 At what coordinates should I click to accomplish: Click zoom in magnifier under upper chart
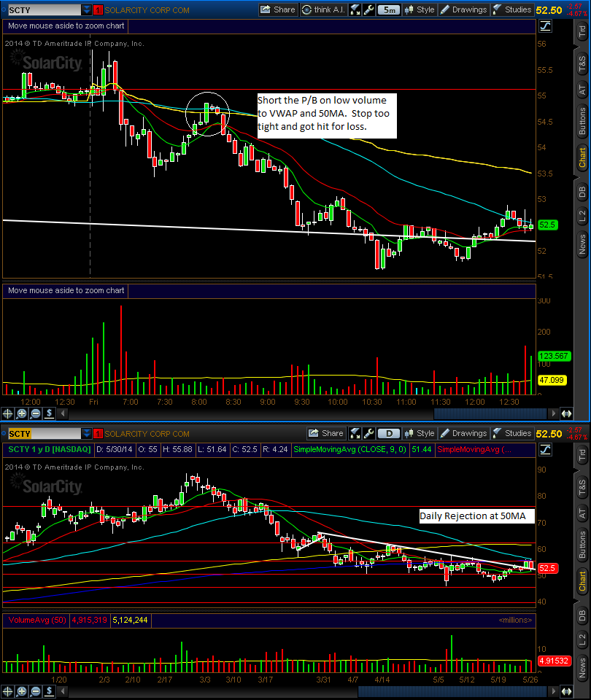coord(21,413)
